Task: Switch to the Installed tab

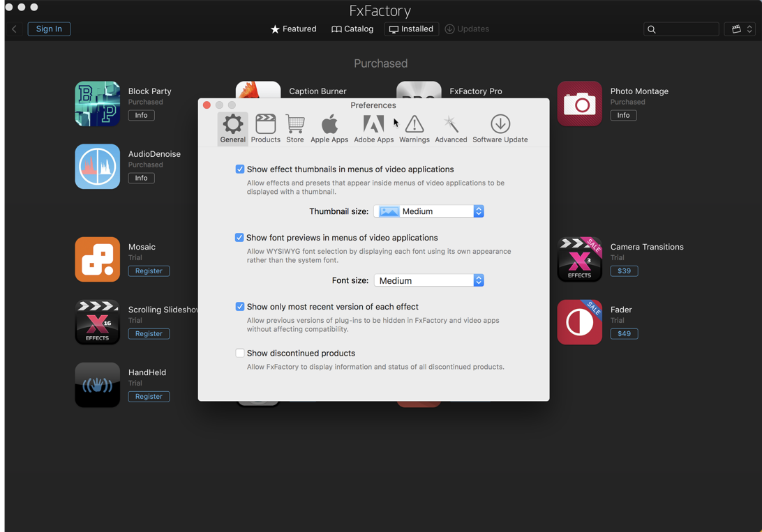Action: (x=412, y=29)
